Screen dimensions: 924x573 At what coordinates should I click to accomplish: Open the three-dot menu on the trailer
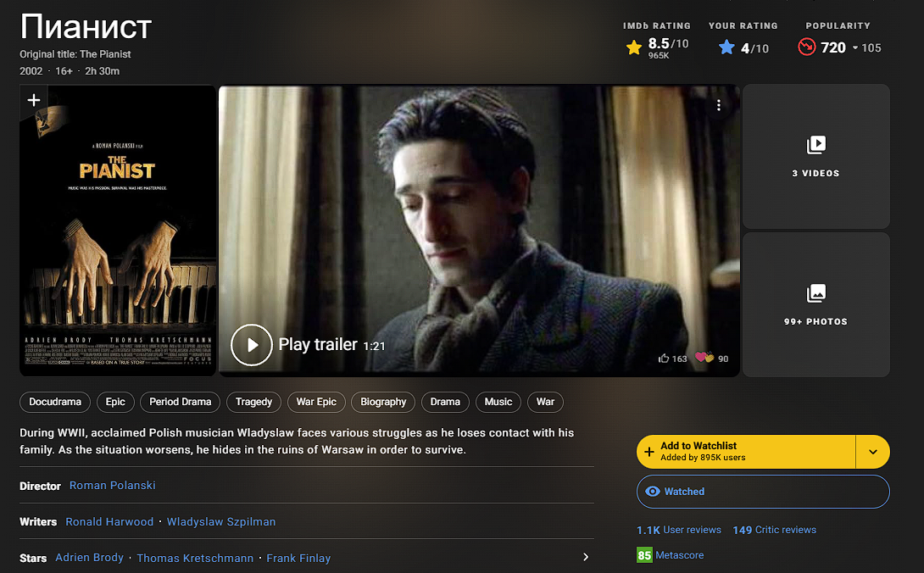tap(718, 105)
